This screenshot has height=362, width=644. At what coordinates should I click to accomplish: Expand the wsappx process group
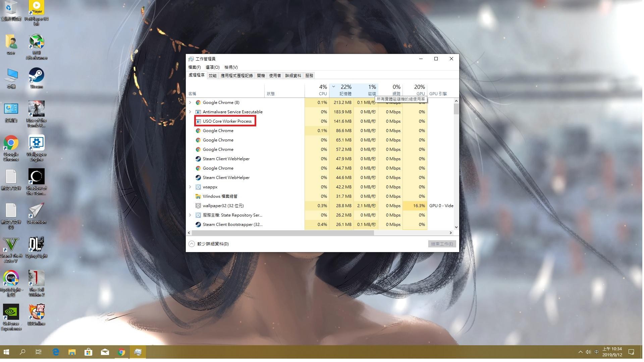(x=190, y=187)
